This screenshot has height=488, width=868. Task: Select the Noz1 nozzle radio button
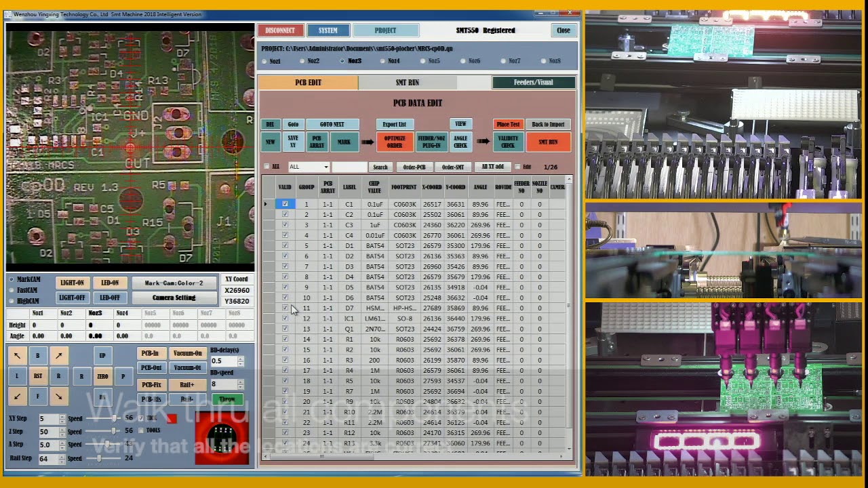[264, 61]
